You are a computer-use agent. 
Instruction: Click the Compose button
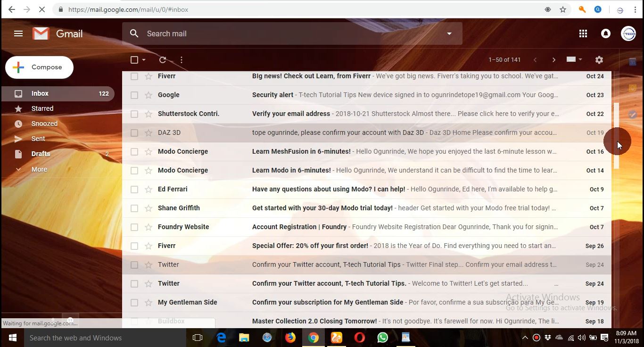pyautogui.click(x=39, y=67)
